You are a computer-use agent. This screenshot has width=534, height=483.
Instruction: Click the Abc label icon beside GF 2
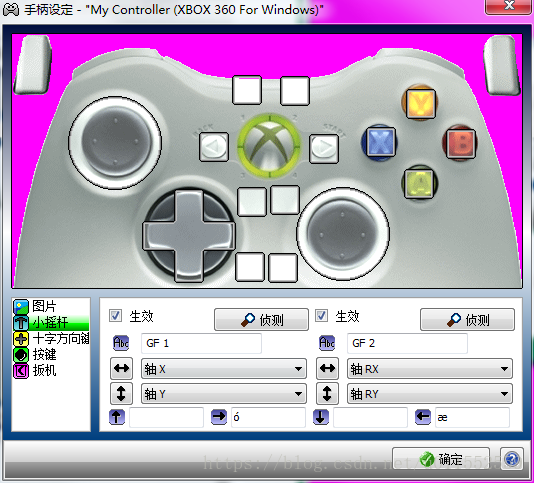click(x=327, y=343)
